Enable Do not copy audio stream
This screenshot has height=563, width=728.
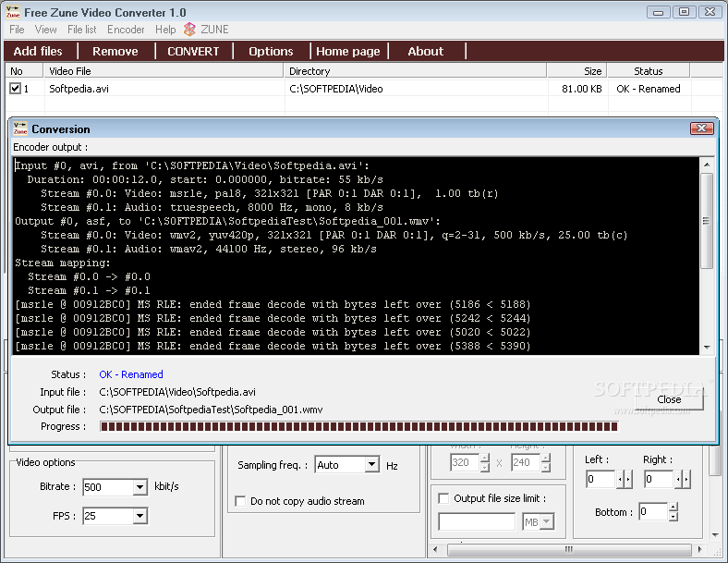(x=240, y=501)
